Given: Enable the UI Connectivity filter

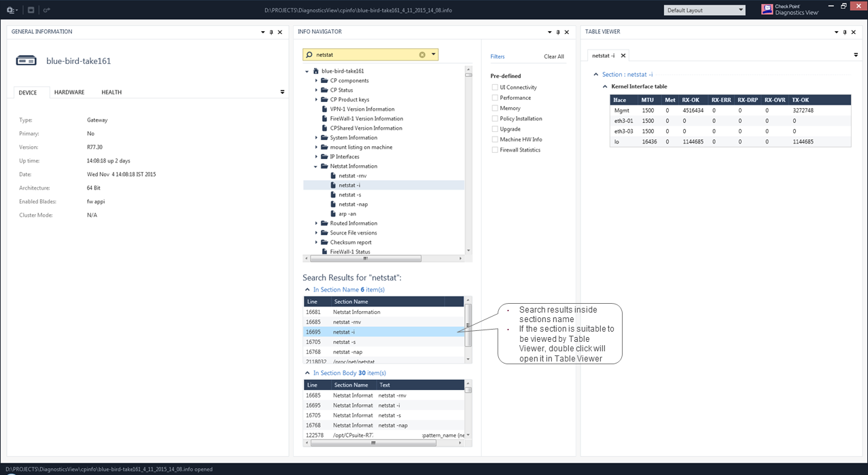Looking at the screenshot, I should point(496,88).
